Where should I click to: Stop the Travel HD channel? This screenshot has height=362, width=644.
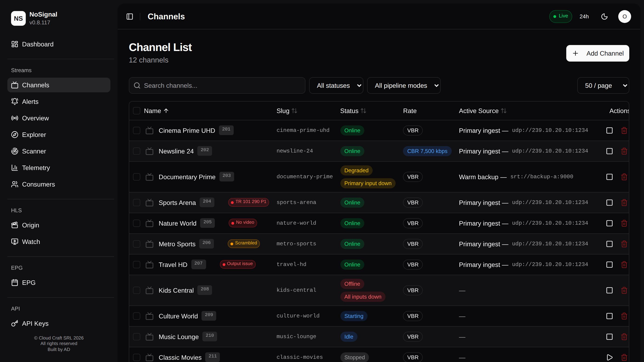pos(609,265)
